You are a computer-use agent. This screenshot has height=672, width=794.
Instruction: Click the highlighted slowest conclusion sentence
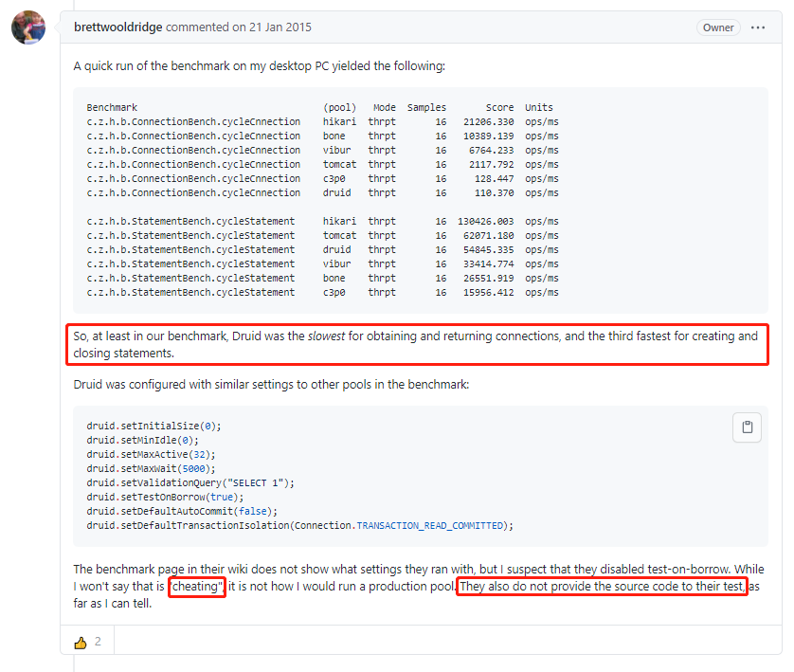click(417, 344)
